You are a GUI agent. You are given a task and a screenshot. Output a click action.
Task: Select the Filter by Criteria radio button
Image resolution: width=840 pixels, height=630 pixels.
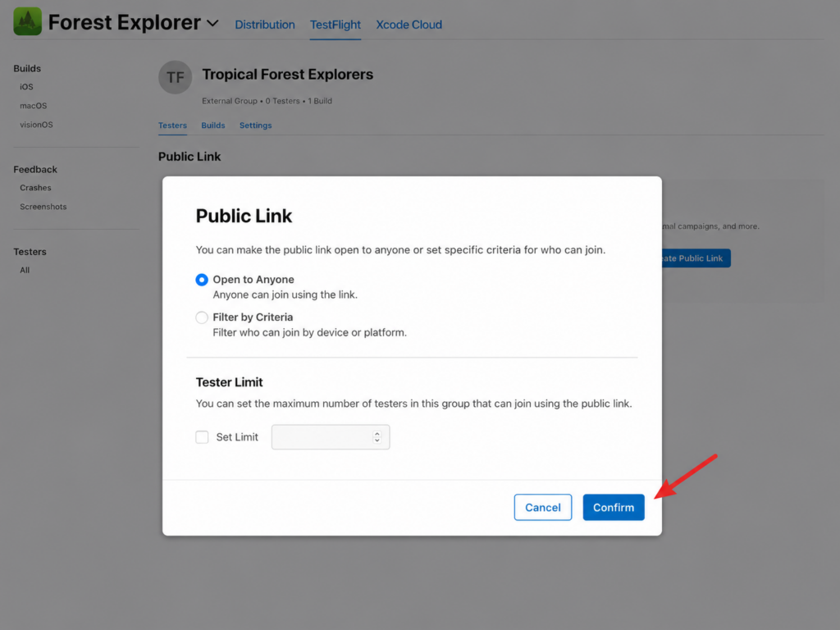tap(202, 317)
